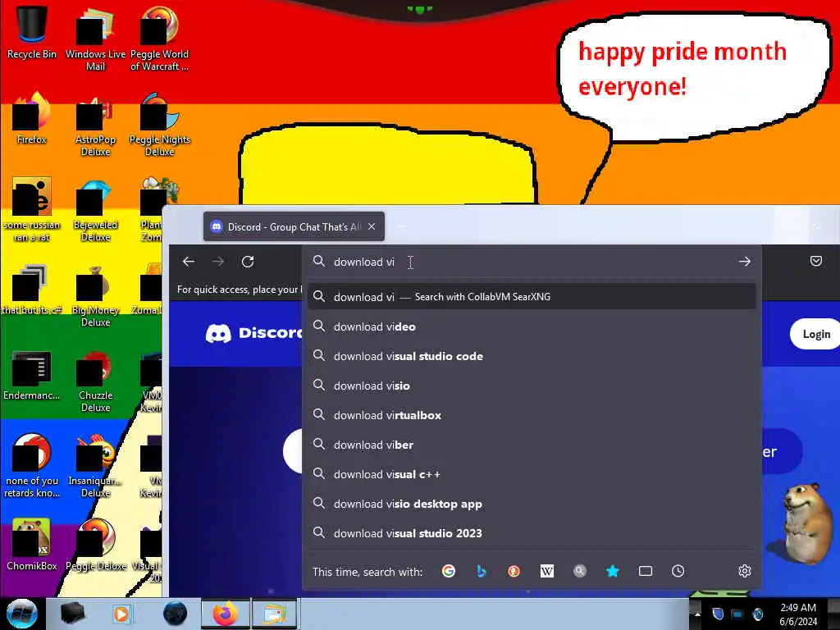
Task: Open Windows Media Player from taskbar
Action: coord(121,614)
